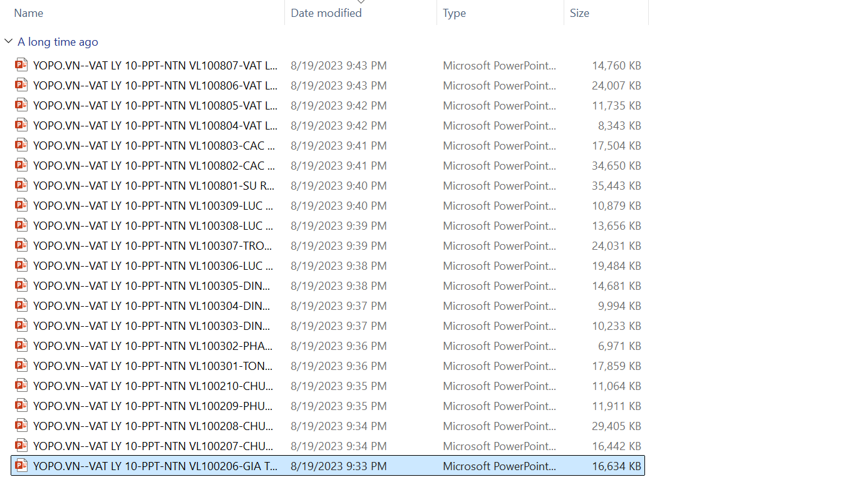Select file VL100309-LUC by its name
This screenshot has width=868, height=477.
coord(153,205)
